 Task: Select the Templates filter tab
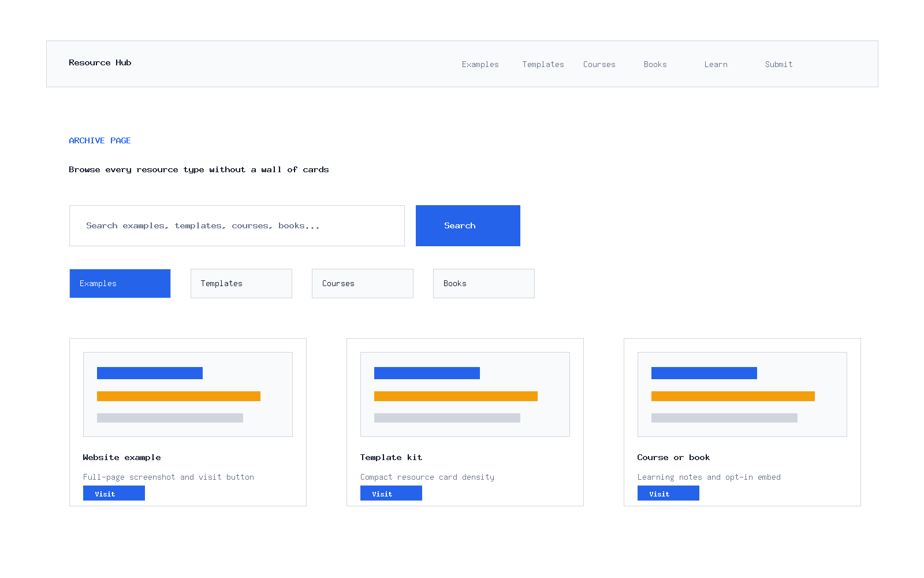241,283
